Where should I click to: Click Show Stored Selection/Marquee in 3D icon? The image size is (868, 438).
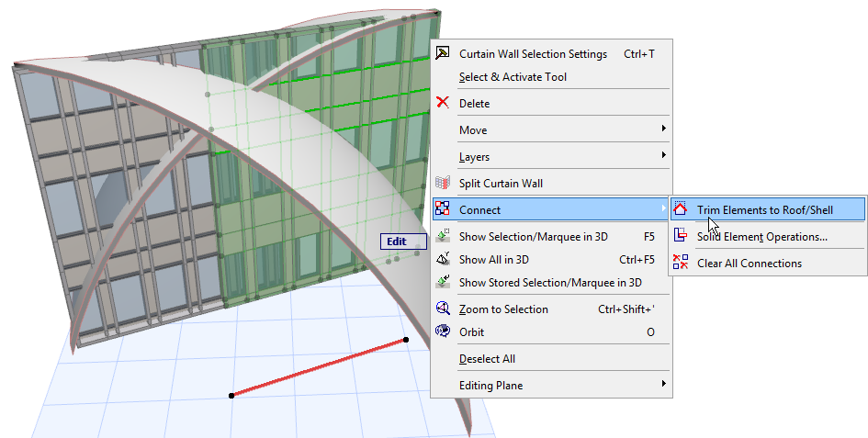[x=443, y=281]
